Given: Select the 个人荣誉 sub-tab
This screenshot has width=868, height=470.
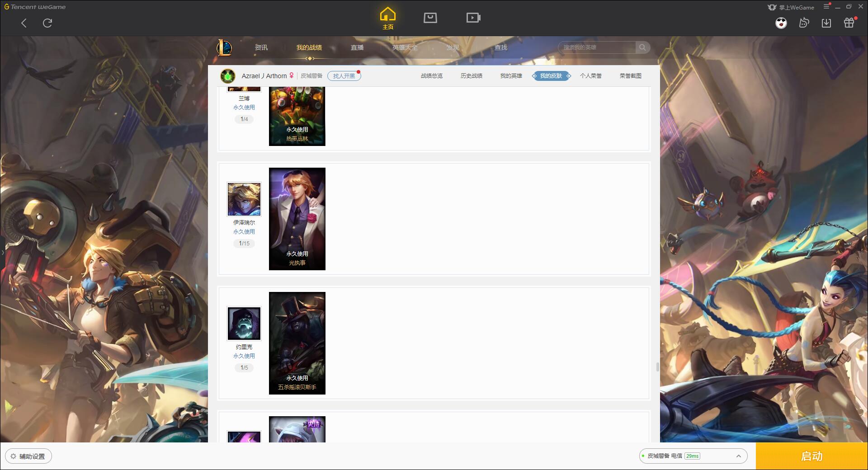Looking at the screenshot, I should click(591, 76).
